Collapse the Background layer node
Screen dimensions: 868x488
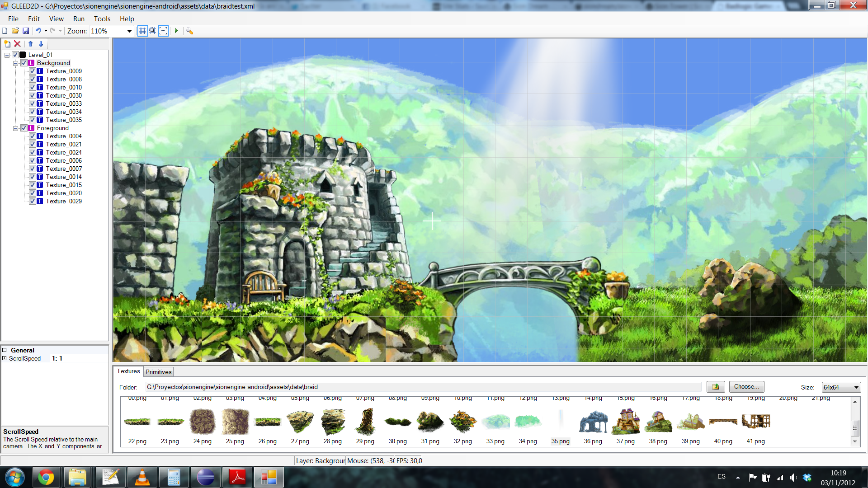pos(16,63)
